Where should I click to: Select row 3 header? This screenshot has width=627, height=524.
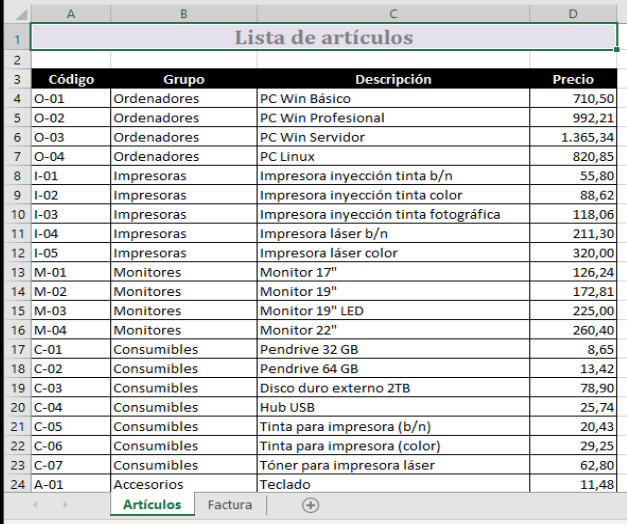[x=17, y=79]
